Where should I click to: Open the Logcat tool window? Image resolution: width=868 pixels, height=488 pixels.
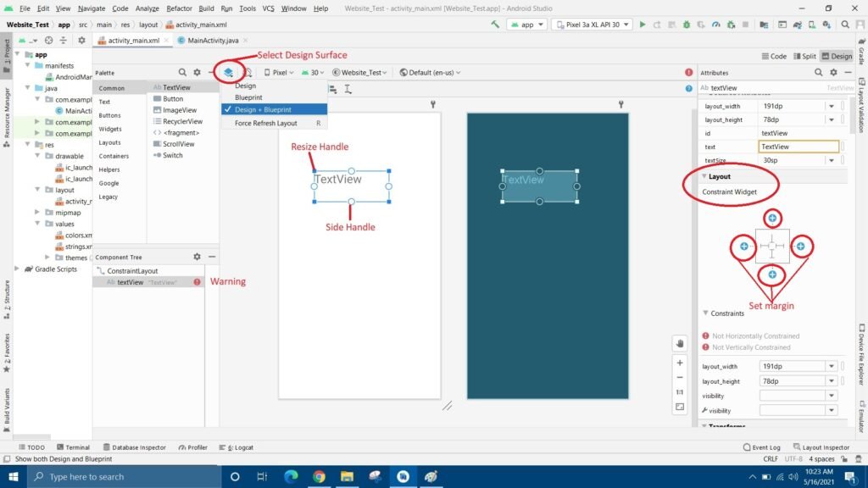[236, 447]
